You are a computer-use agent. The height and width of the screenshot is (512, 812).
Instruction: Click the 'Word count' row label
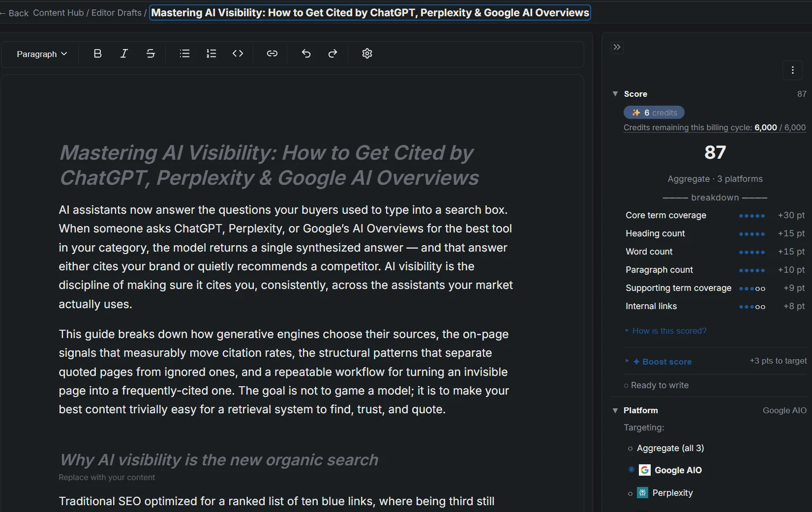click(x=649, y=252)
